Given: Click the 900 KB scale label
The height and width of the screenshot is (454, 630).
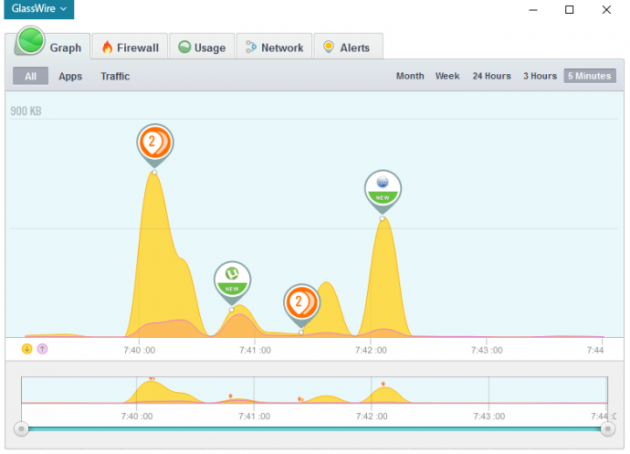Looking at the screenshot, I should 26,111.
